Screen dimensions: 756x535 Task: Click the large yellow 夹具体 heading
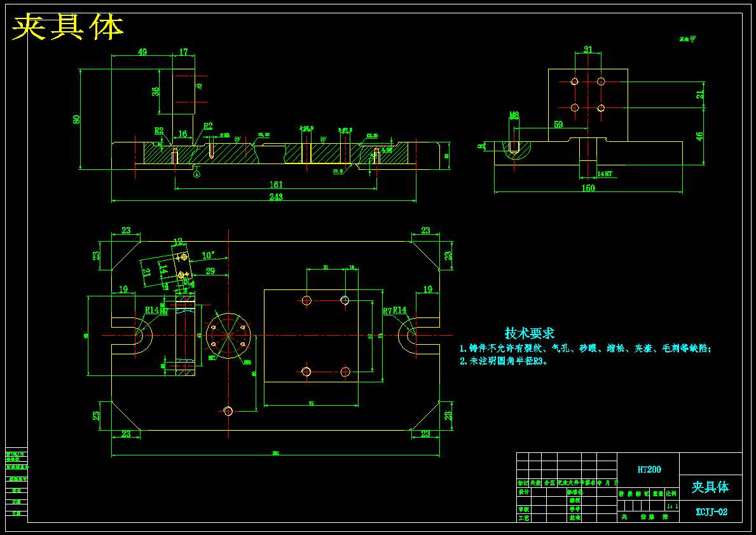(x=67, y=27)
